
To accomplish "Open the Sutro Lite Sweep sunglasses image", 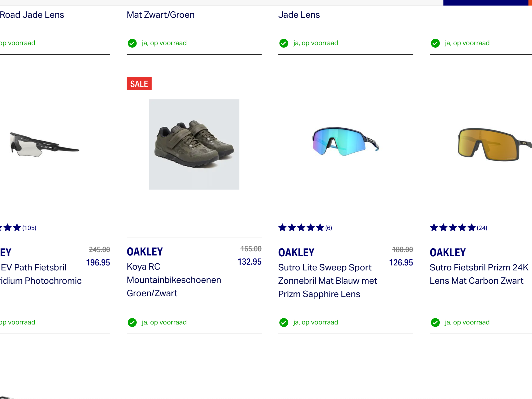I will click(346, 141).
